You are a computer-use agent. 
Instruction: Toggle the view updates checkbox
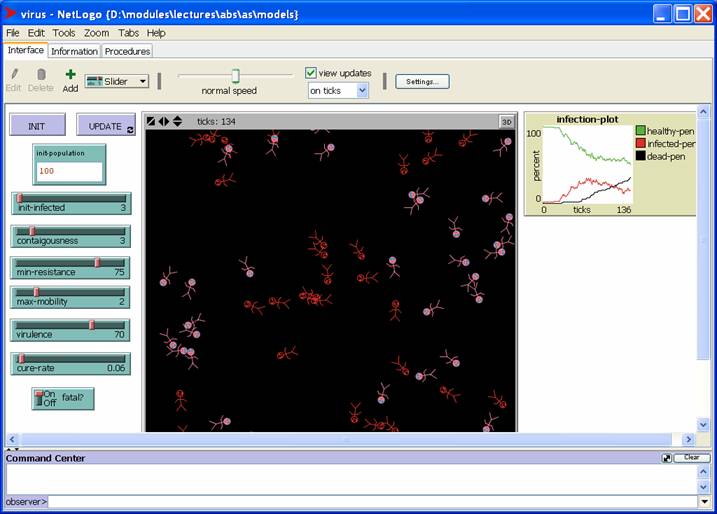point(311,73)
